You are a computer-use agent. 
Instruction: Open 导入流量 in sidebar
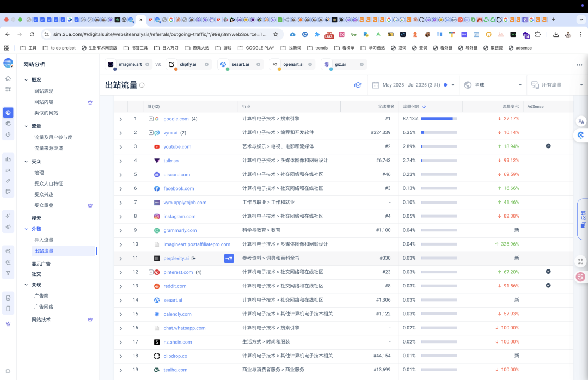coord(44,240)
